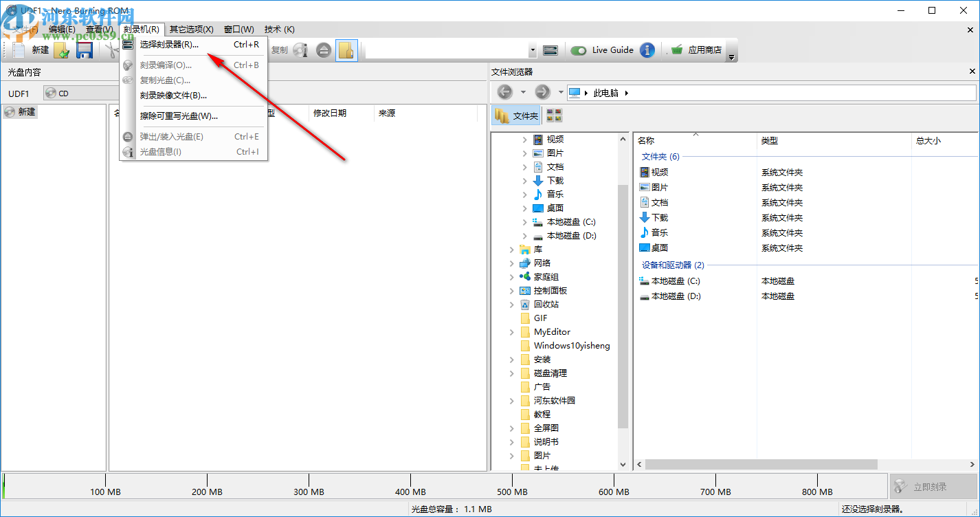Click the 本地磁盘 (C:) drive icon in the file list

click(x=645, y=281)
